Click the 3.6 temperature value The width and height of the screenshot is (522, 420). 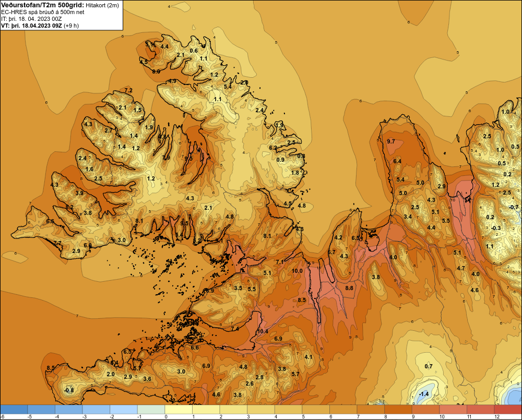pyautogui.click(x=148, y=379)
